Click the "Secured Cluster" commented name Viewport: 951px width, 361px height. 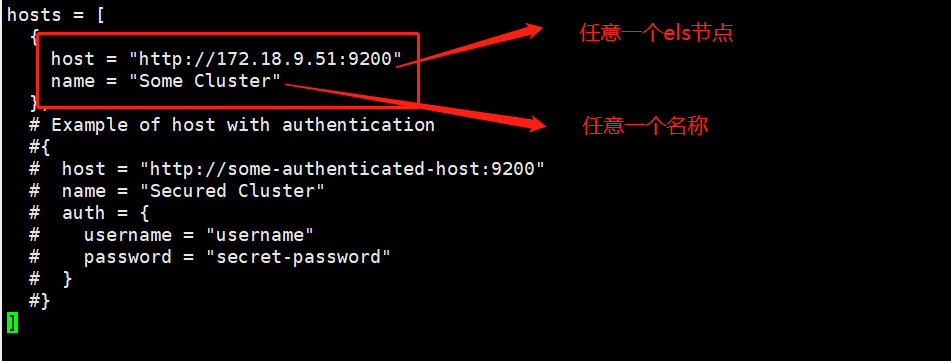pos(232,191)
